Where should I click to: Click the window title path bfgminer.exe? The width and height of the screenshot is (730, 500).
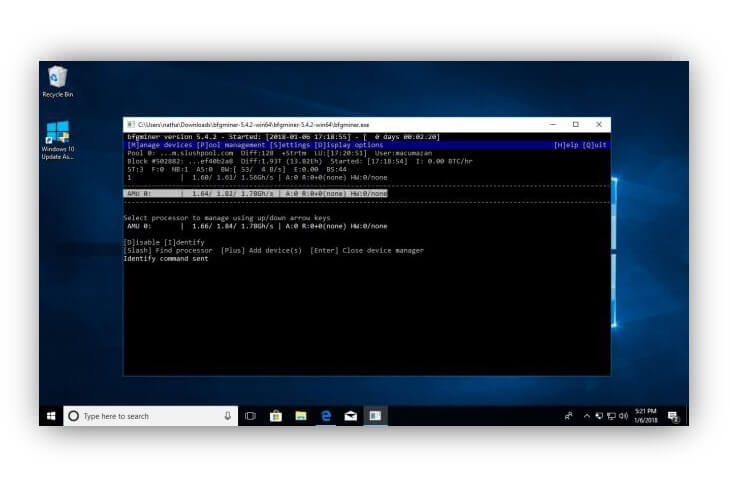[x=254, y=125]
